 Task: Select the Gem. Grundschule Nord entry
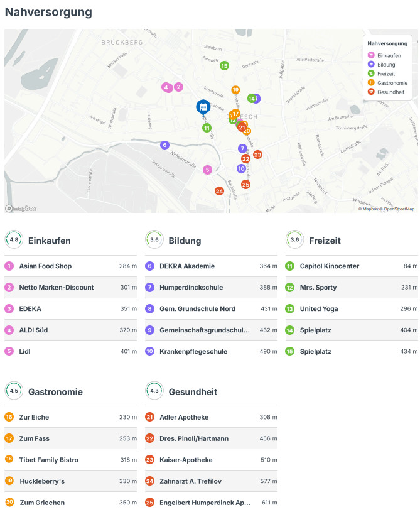[211, 309]
